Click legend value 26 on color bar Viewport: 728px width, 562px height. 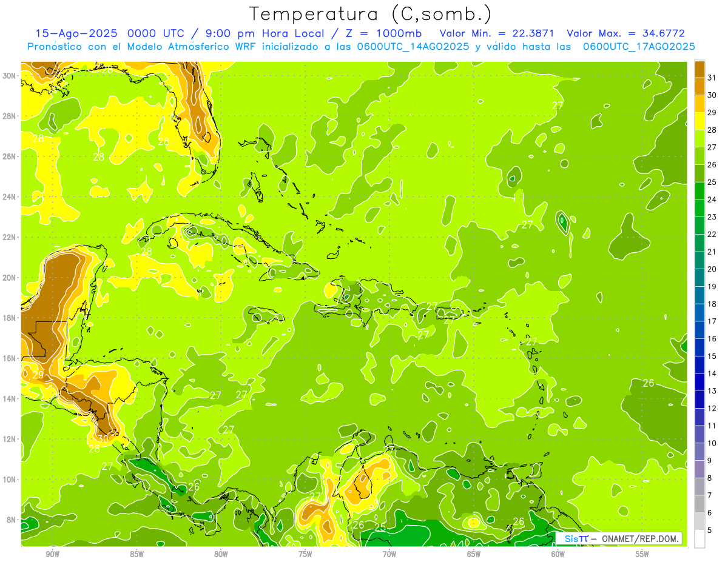point(712,165)
